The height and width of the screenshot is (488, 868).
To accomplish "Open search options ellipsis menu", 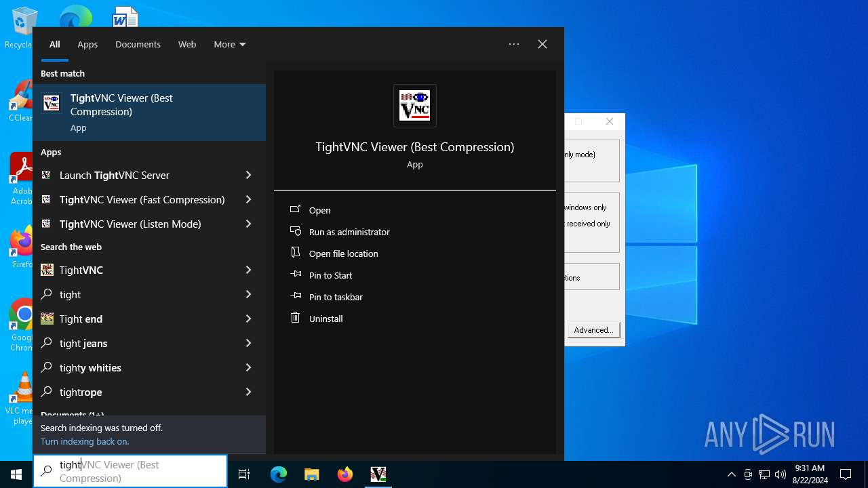I will point(514,44).
